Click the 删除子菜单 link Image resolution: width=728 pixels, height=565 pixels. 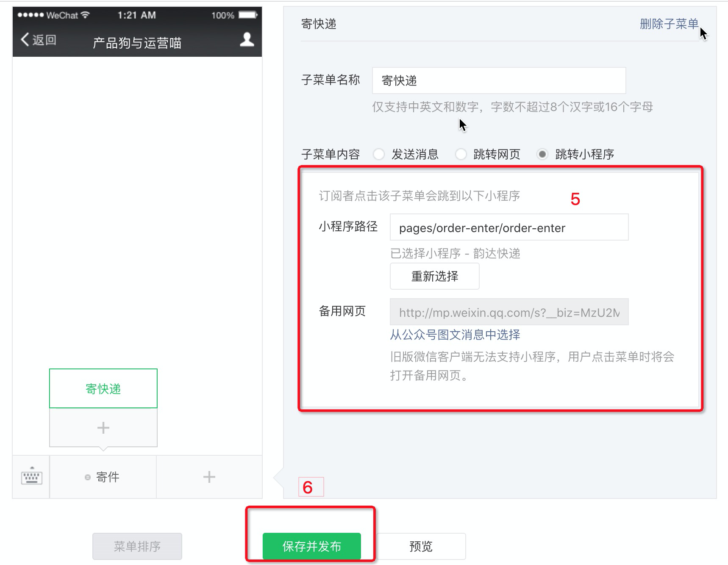point(669,24)
